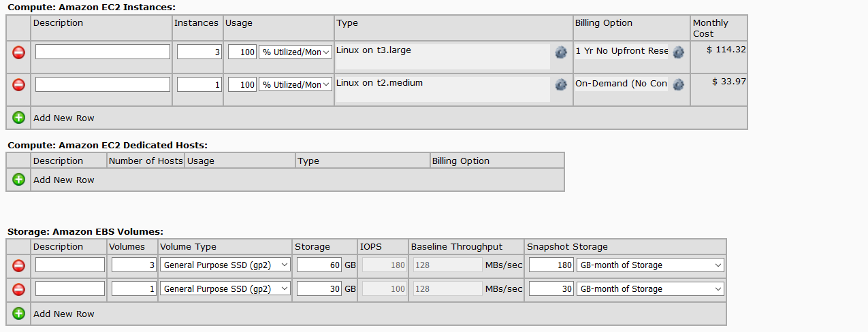Click Add New Row in EBS Volumes
Screen dimensions: 868x332
pos(64,314)
